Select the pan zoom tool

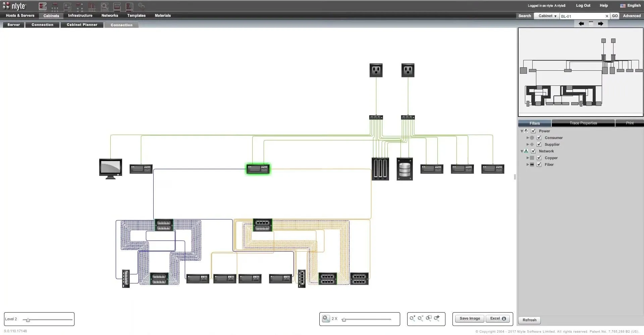click(x=436, y=318)
